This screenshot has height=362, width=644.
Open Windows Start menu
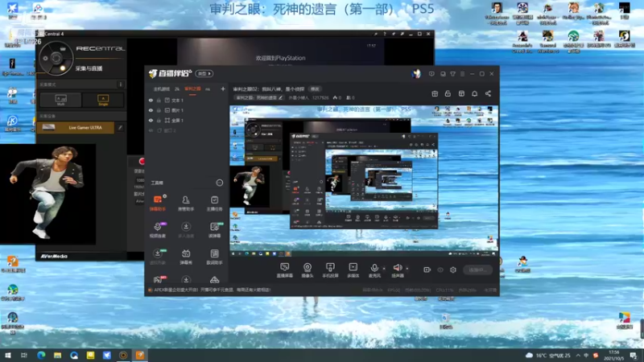8,355
